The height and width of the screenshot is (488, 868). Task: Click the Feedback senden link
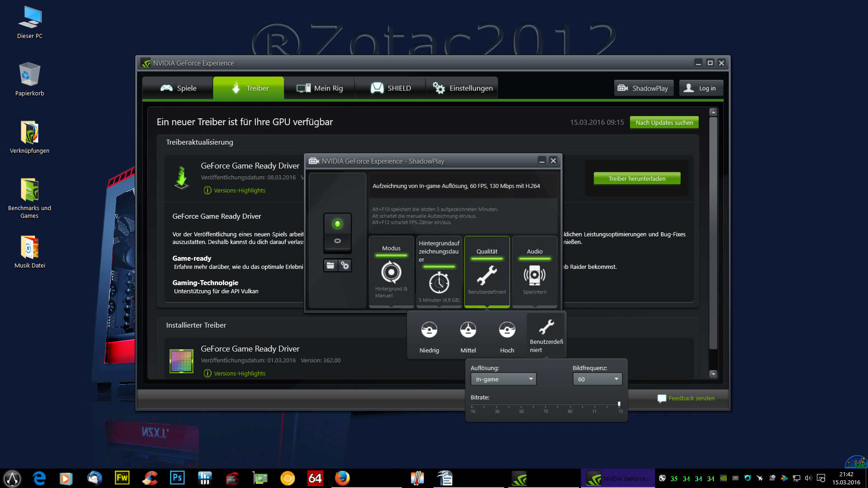coord(692,398)
